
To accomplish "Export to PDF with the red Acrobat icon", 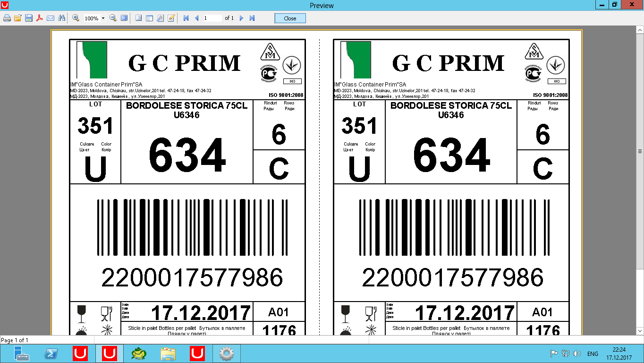I will click(x=40, y=18).
